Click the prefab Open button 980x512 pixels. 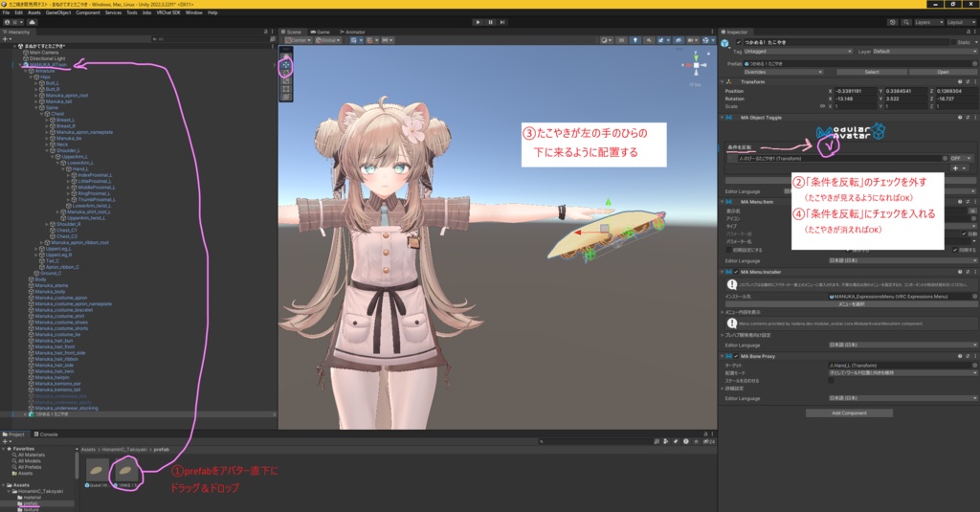tap(943, 72)
